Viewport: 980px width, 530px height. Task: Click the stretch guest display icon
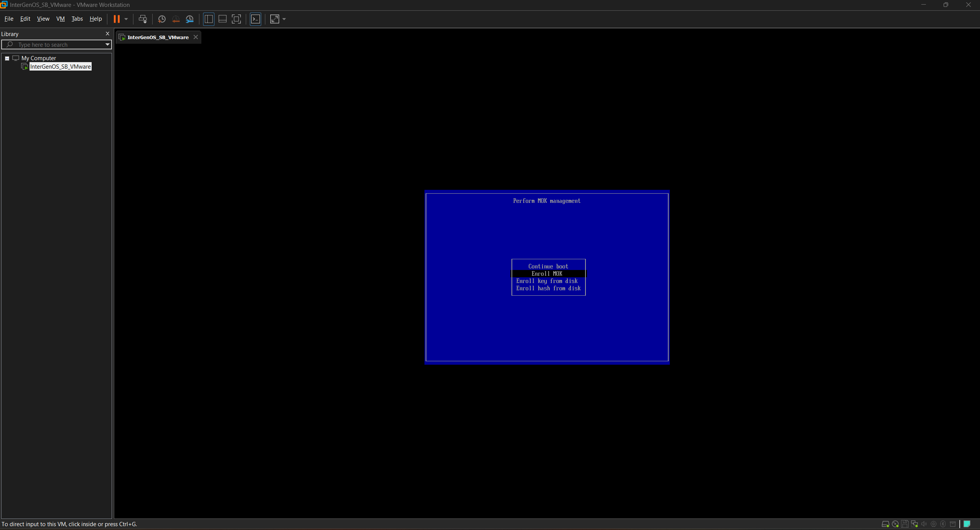click(275, 19)
